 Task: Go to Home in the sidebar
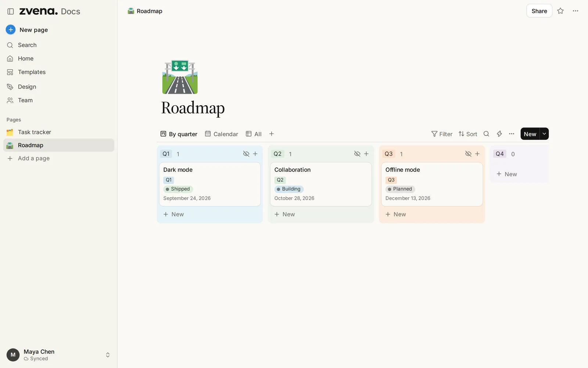[x=59, y=59]
